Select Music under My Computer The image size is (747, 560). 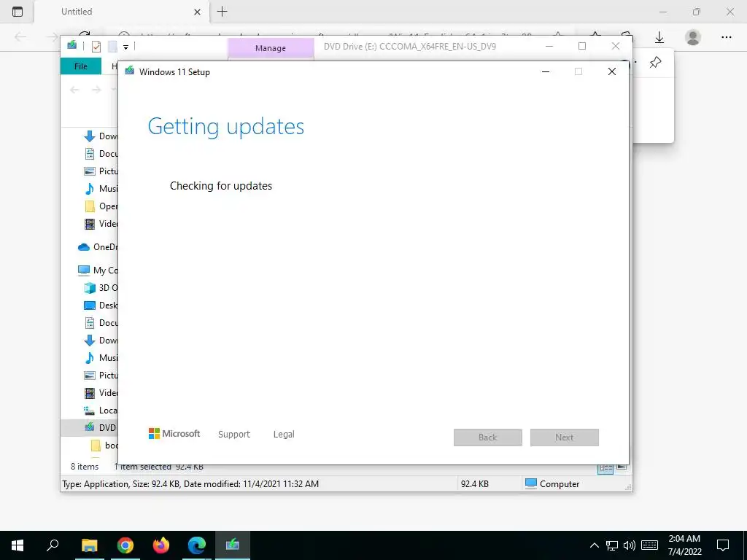pos(101,357)
